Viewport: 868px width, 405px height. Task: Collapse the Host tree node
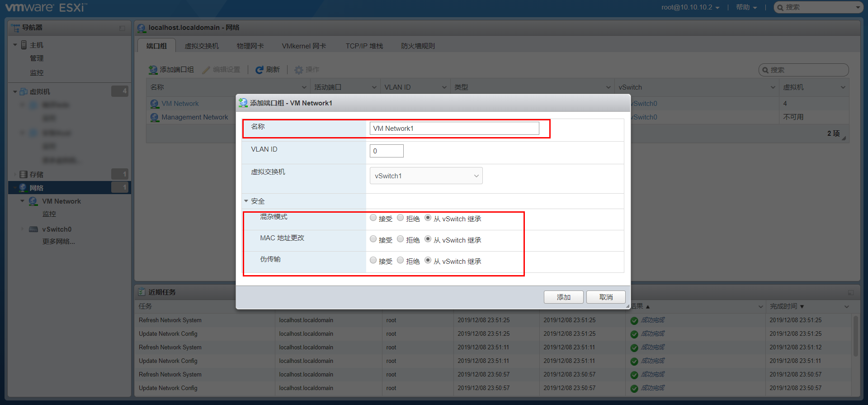[15, 45]
